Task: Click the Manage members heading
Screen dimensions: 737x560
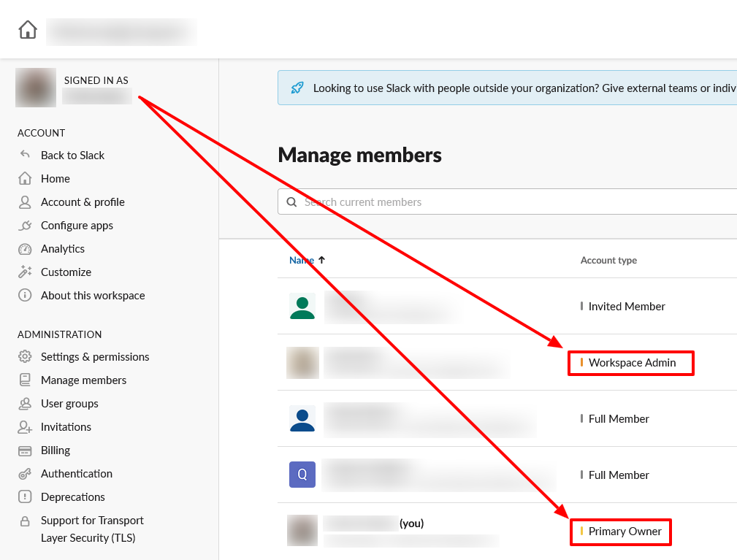Action: click(x=359, y=155)
